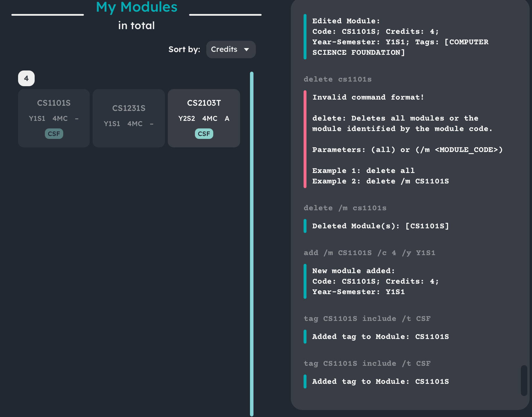Click the 'delete cs1101s' command history entry
Image resolution: width=532 pixels, height=417 pixels.
click(x=338, y=79)
